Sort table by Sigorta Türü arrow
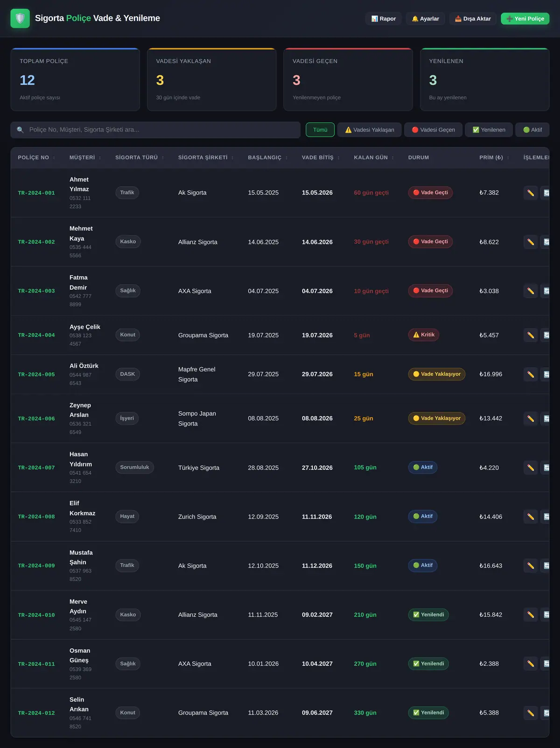The image size is (560, 748). tap(163, 158)
